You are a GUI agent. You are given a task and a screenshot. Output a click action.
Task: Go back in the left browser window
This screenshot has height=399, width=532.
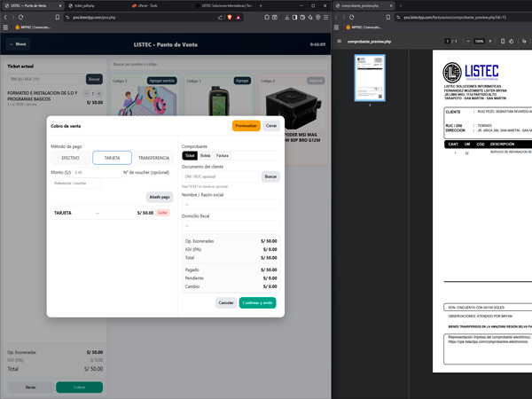tap(5, 17)
